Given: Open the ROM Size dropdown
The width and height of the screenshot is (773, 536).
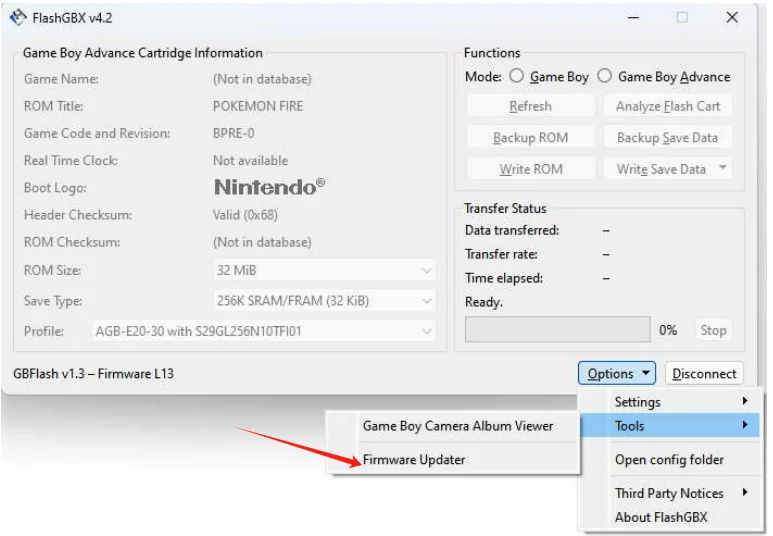Looking at the screenshot, I should coord(323,270).
